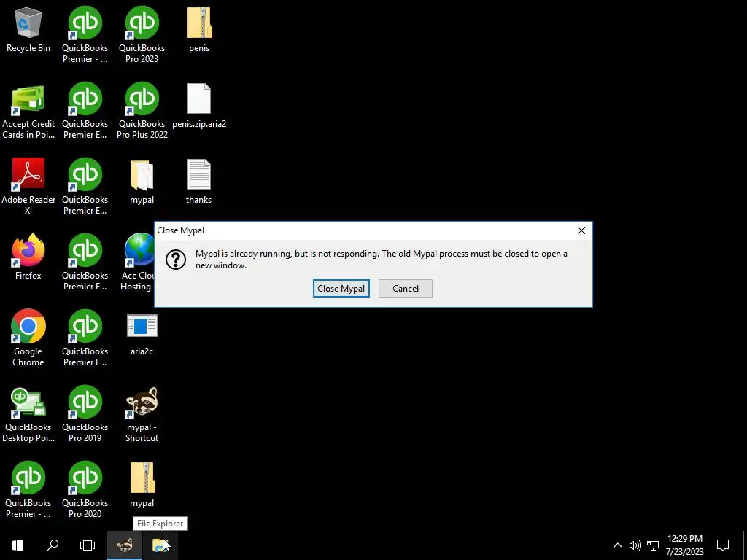Select Accept Credit Cards in Point shortcut
The height and width of the screenshot is (560, 747).
(28, 111)
